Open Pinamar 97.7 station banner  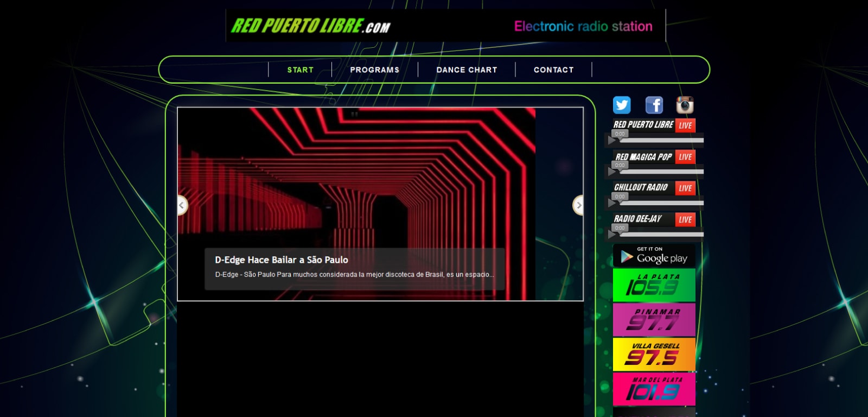click(x=654, y=320)
